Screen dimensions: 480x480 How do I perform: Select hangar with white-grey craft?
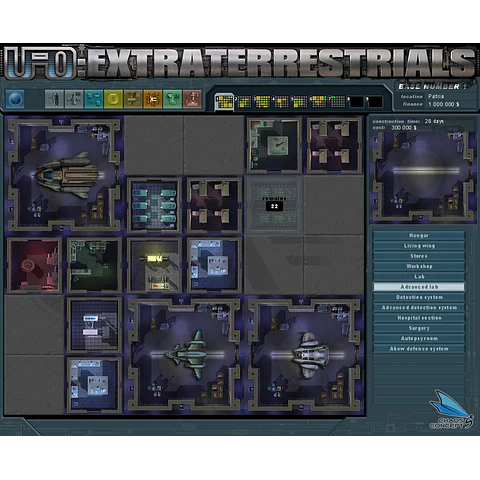click(x=304, y=355)
